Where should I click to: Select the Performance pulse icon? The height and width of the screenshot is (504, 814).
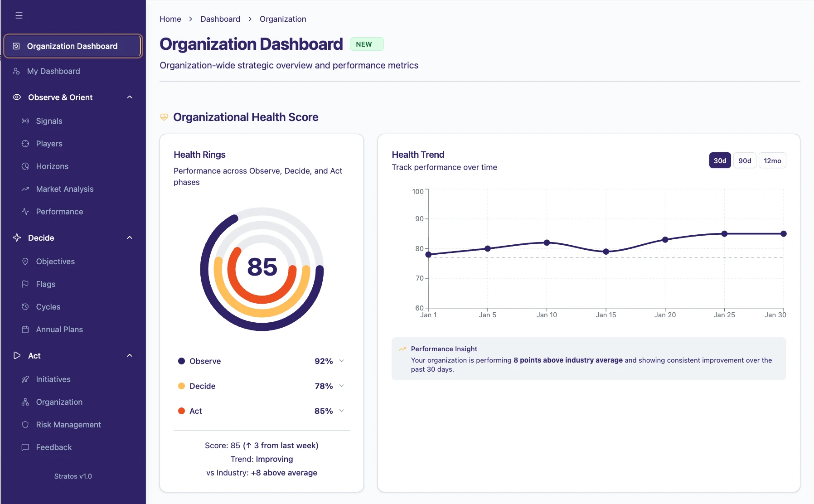tap(25, 212)
